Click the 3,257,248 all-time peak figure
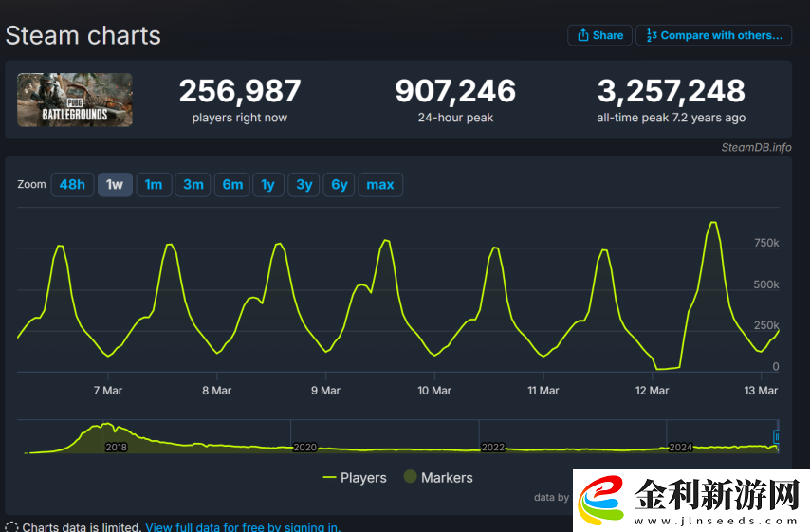The height and width of the screenshot is (532, 810). pyautogui.click(x=671, y=91)
